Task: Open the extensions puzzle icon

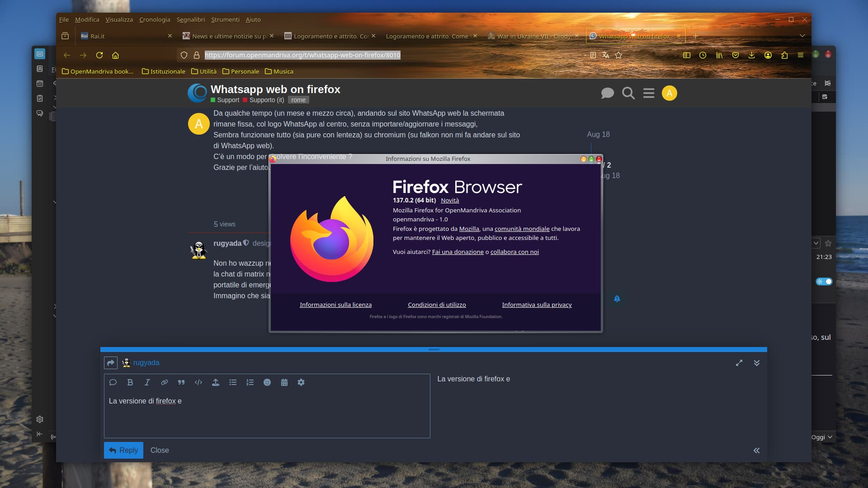Action: 784,55
